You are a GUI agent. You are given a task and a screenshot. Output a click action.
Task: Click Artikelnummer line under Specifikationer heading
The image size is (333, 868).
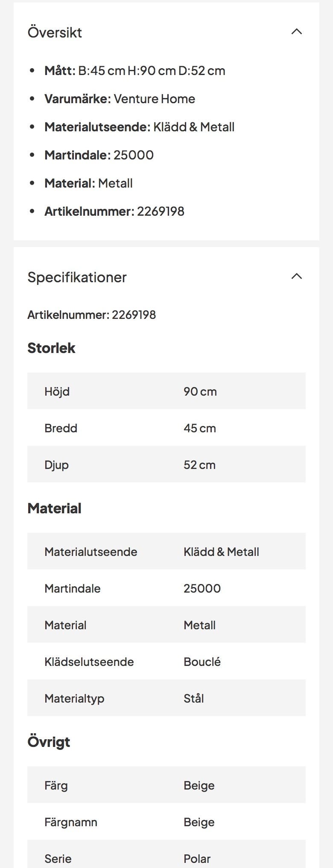click(x=92, y=315)
